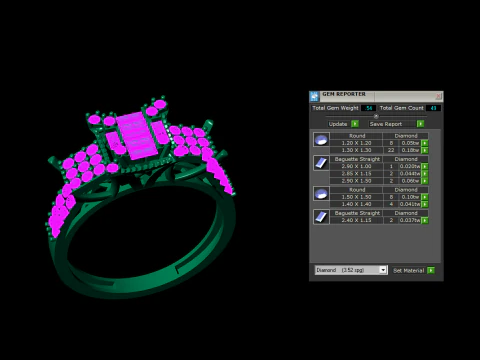Click the large center baguette gem on the ring
The width and height of the screenshot is (480, 360).
[137, 136]
